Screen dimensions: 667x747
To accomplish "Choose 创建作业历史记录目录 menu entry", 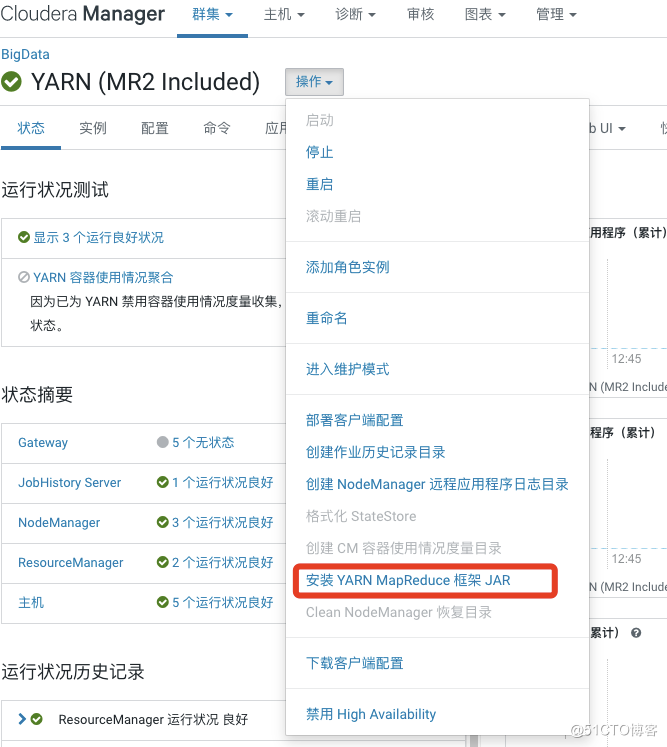I will pyautogui.click(x=375, y=452).
